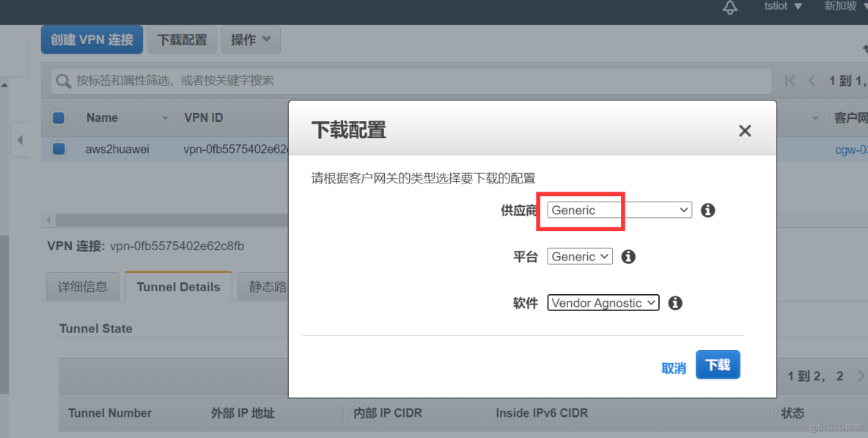Check the aws2huawei VPN row checkbox
This screenshot has height=438, width=868.
pyautogui.click(x=59, y=149)
